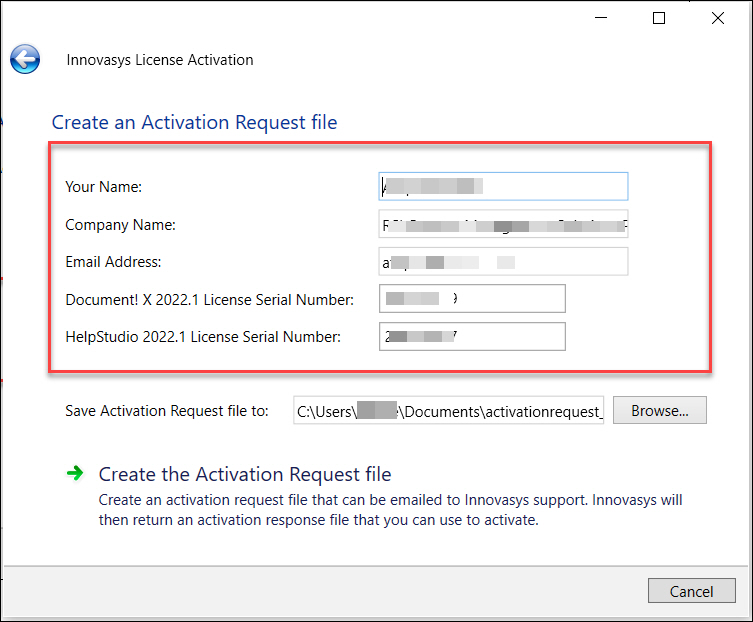Click the 'Company Name:' label

tap(121, 224)
